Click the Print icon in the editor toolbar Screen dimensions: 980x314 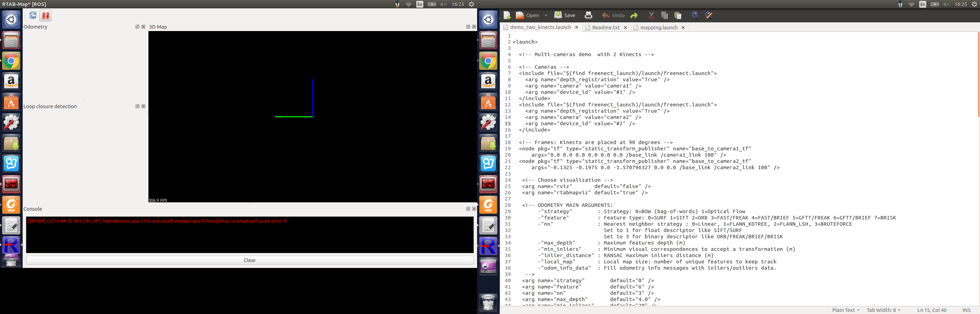tap(588, 15)
